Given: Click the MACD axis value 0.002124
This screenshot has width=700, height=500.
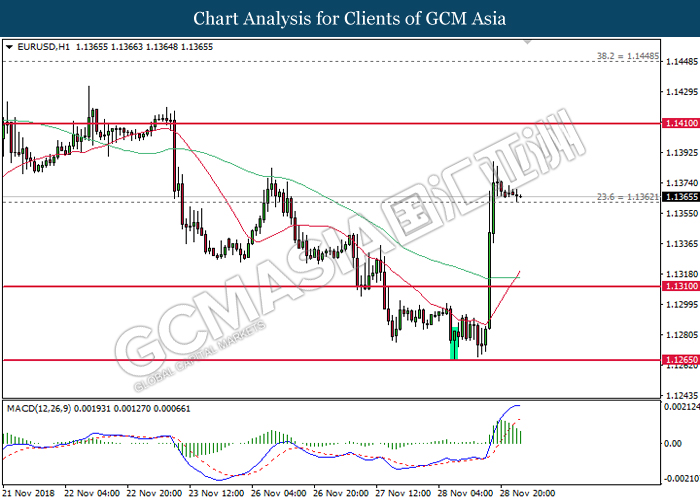Looking at the screenshot, I should click(x=682, y=407).
